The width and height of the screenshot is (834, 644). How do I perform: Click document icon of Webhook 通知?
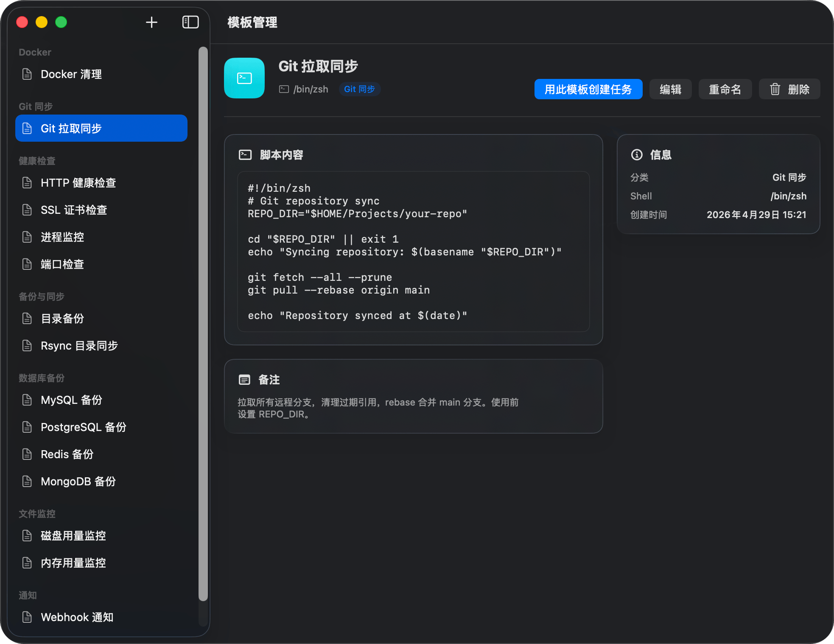pyautogui.click(x=27, y=617)
